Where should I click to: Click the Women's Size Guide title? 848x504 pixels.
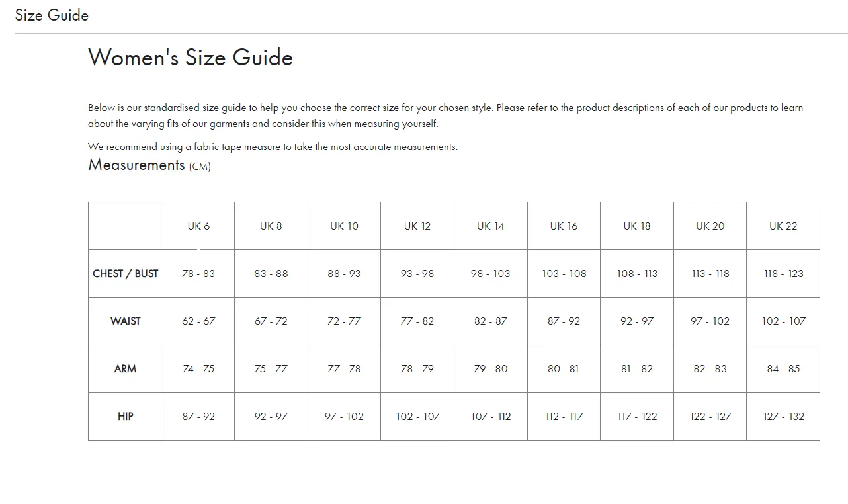[191, 58]
